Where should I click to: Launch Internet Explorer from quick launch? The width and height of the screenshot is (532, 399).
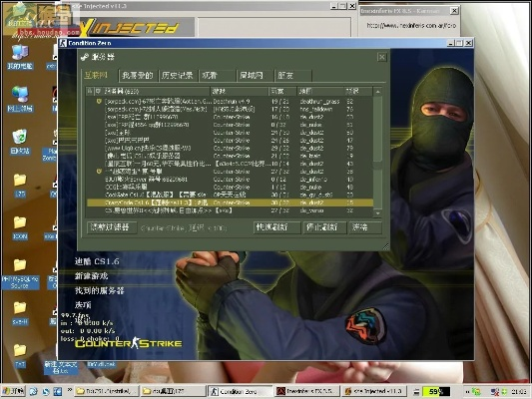click(x=33, y=392)
